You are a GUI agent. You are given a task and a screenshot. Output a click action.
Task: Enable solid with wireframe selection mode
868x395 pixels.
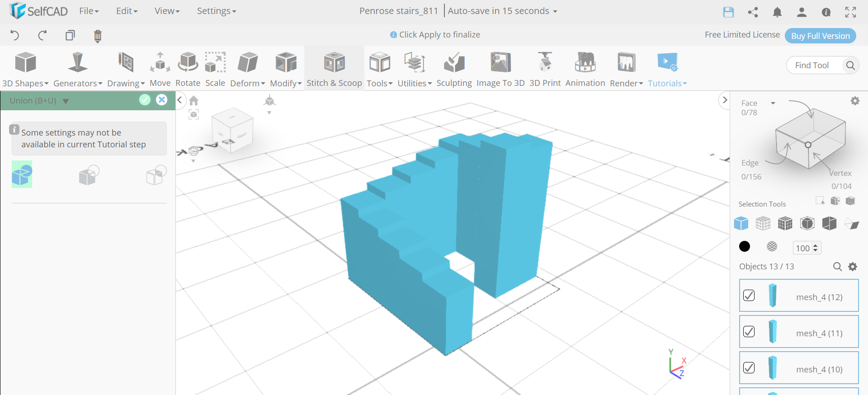[x=785, y=223]
